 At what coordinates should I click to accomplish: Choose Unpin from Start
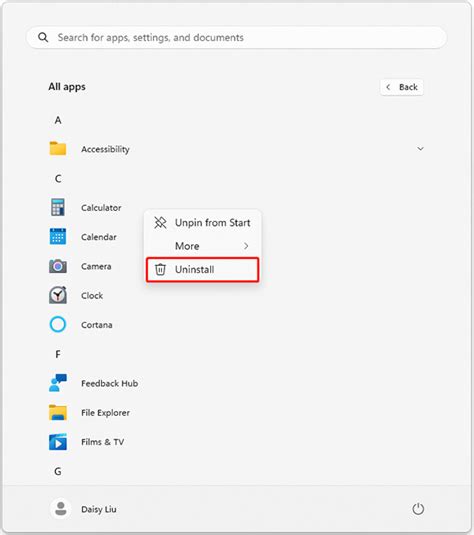(x=203, y=223)
